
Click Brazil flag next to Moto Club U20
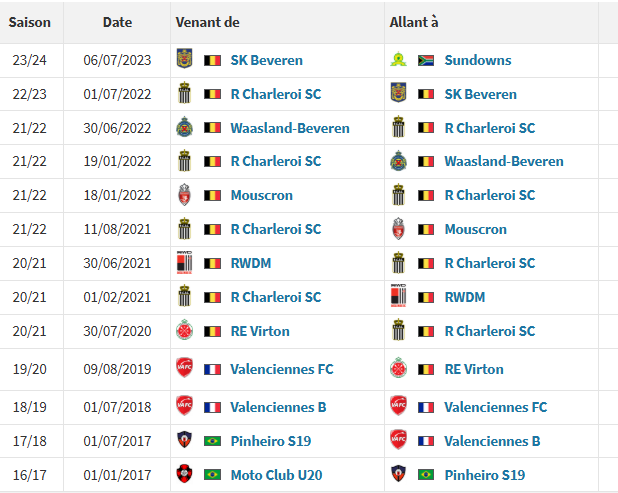(212, 475)
